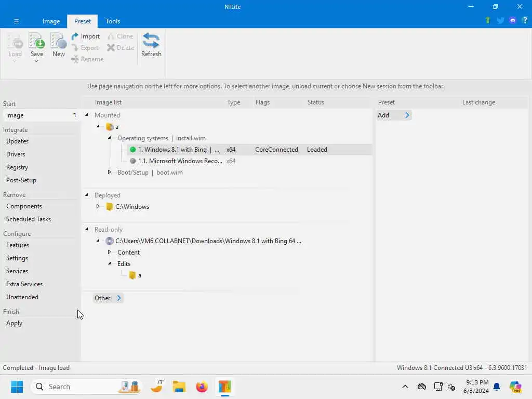532x399 pixels.
Task: Show hidden system tray icons
Action: [x=405, y=387]
